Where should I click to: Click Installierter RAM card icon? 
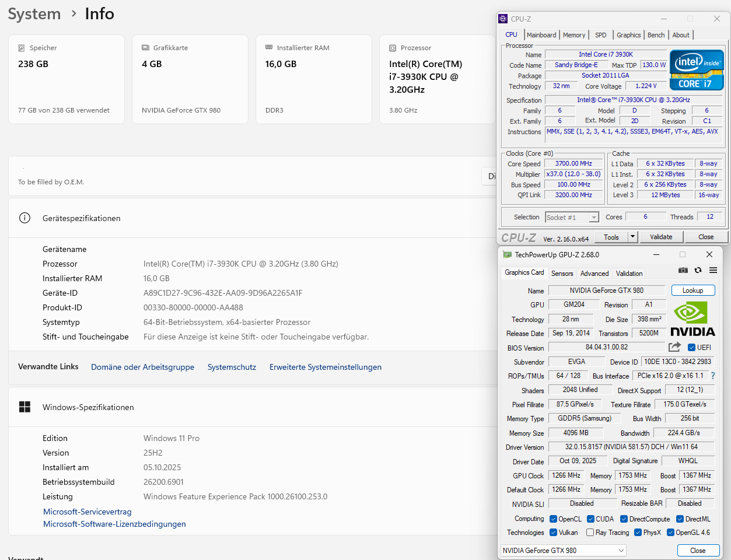pyautogui.click(x=269, y=48)
